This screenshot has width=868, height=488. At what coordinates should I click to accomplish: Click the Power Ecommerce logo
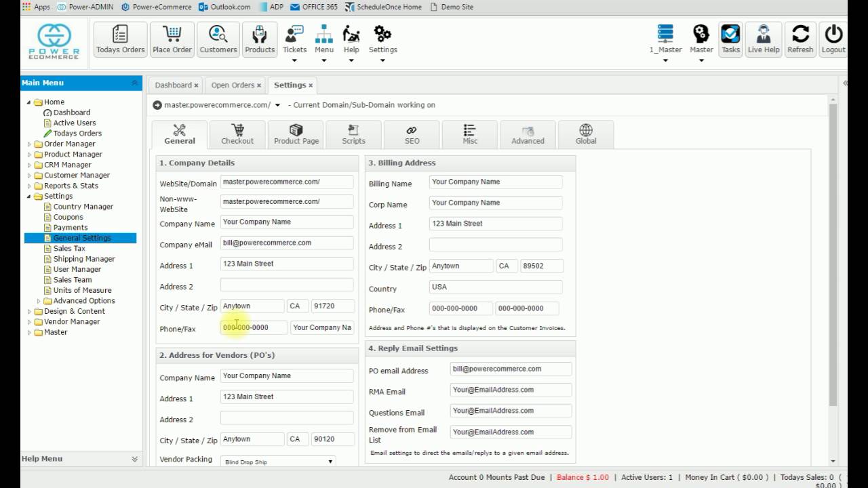[54, 41]
